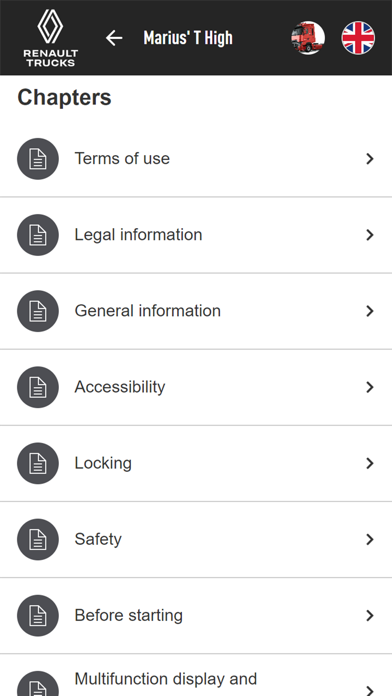392x696 pixels.
Task: Click the document icon beside Terms of use
Action: [x=38, y=159]
